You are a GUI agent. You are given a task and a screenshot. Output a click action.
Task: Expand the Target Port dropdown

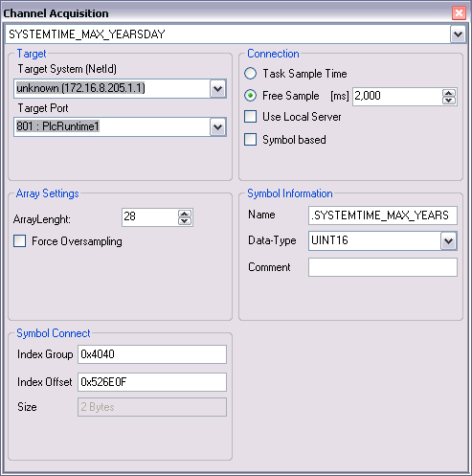click(218, 127)
